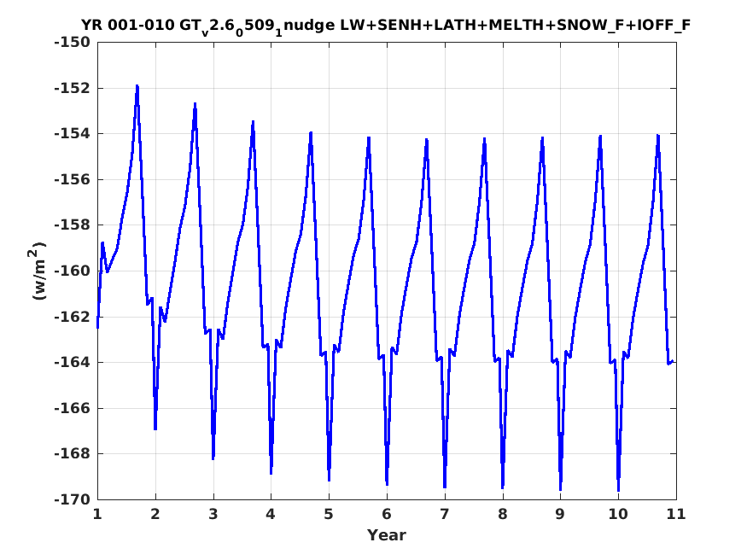The height and width of the screenshot is (560, 747).
Task: Click the y-axis tick label "-156"
Action: (x=73, y=179)
